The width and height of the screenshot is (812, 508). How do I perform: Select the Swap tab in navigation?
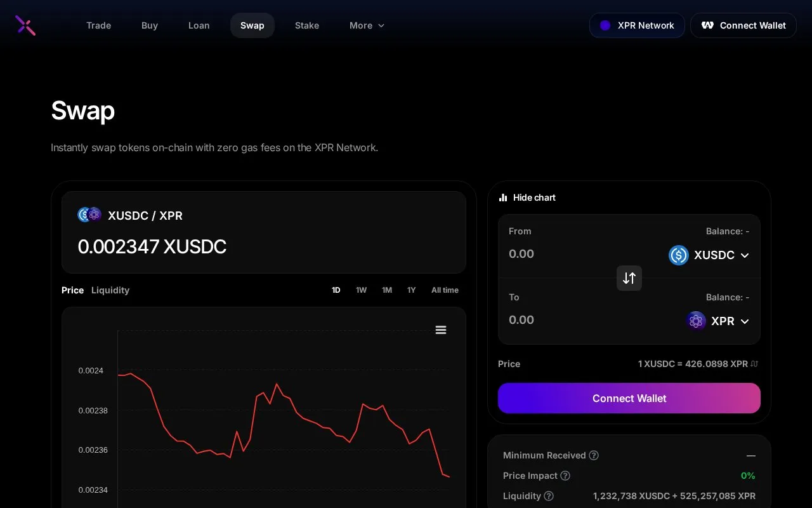click(252, 25)
